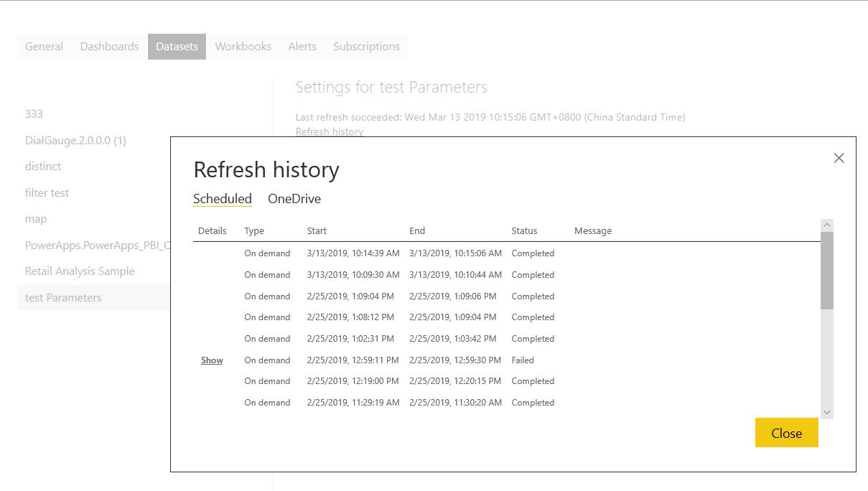Click end time 2/25/2019, 1:09:06 PM
Viewport: 868px width, 491px height.
click(x=453, y=296)
